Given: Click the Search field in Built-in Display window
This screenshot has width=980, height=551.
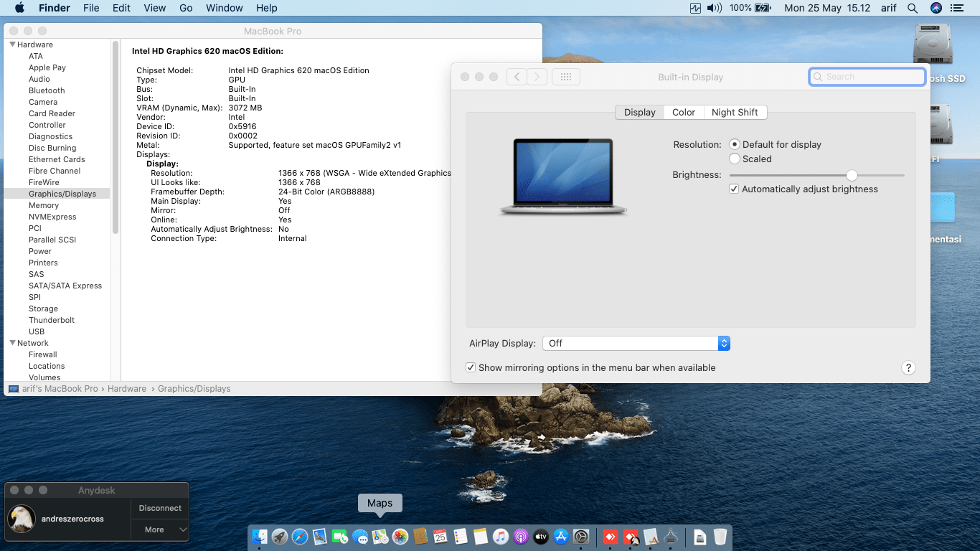Looking at the screenshot, I should (867, 77).
